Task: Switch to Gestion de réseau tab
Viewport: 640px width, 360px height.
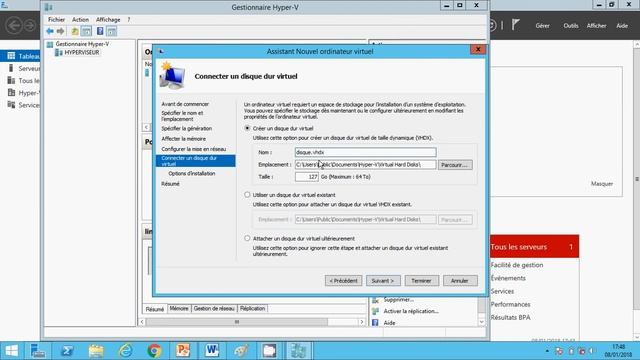Action: coord(214,309)
